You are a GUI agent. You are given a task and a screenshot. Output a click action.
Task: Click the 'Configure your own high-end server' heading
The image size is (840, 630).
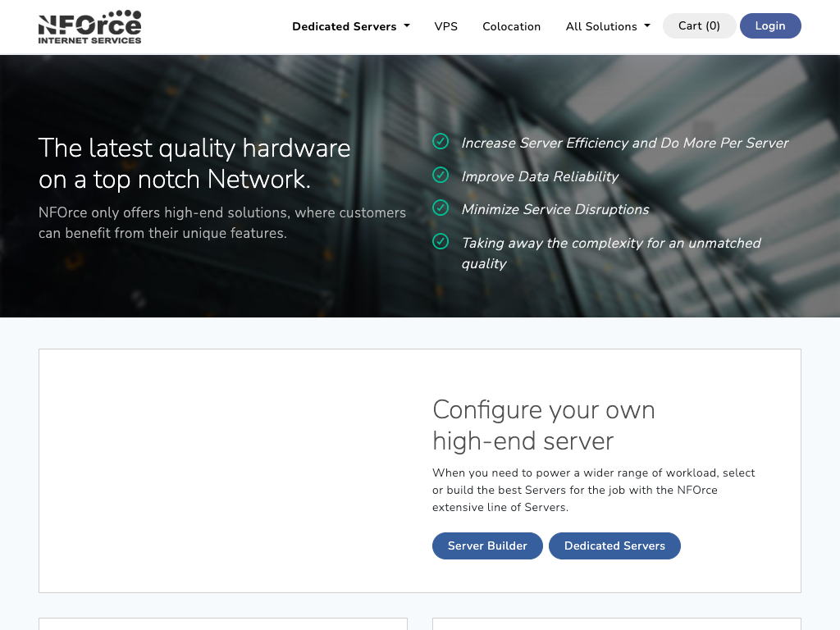pos(543,425)
